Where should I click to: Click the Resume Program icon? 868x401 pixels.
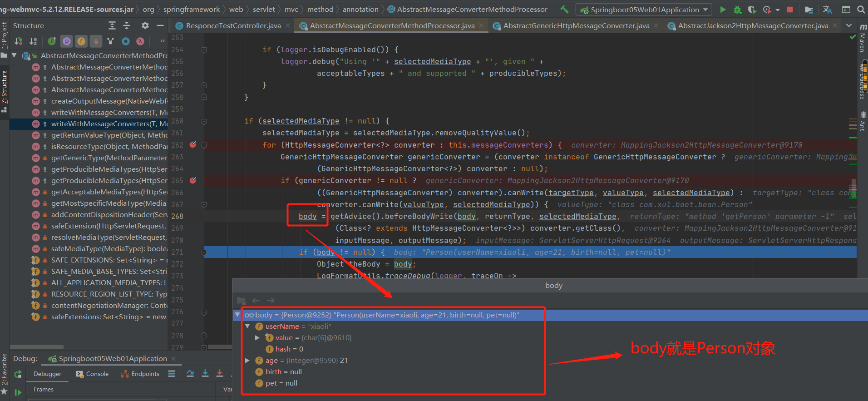click(18, 392)
